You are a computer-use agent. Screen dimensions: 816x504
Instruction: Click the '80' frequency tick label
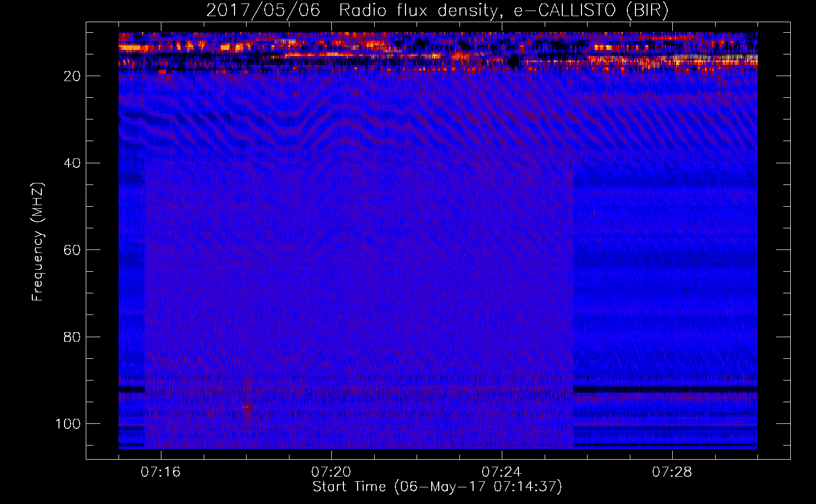point(72,337)
